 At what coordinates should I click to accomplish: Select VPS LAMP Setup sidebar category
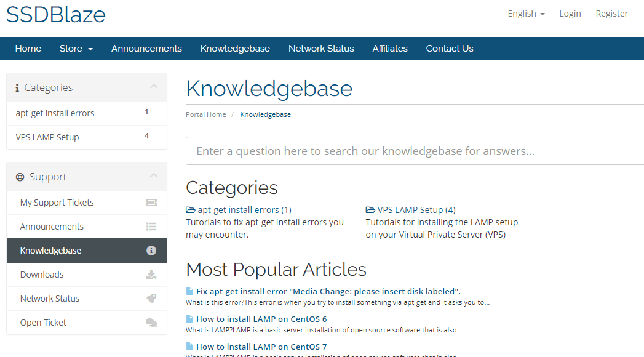point(87,137)
